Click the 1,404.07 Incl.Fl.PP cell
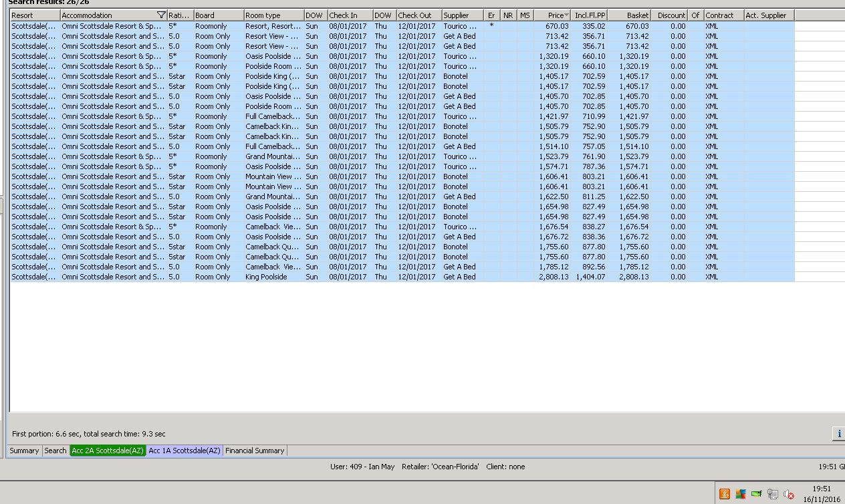845x504 pixels. pos(590,277)
